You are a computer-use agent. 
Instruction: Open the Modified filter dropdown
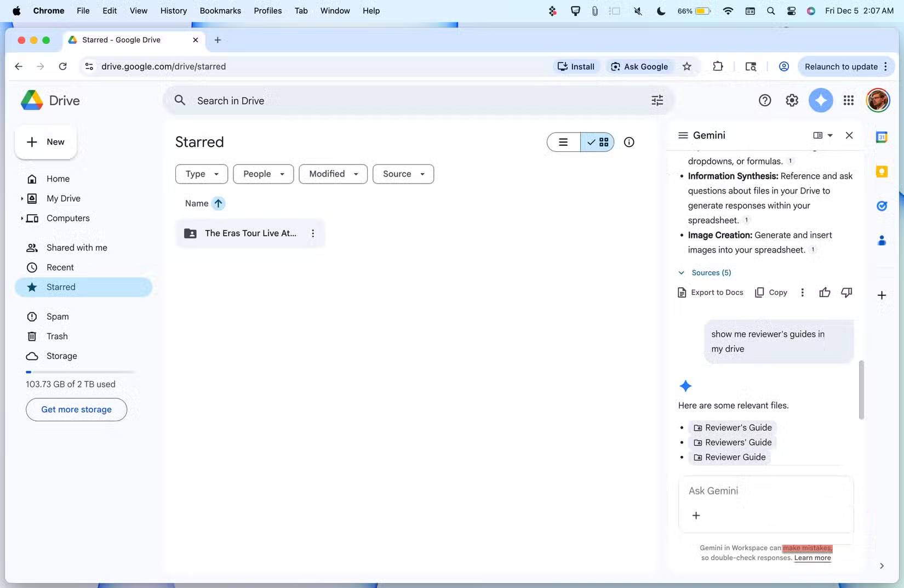coord(333,174)
